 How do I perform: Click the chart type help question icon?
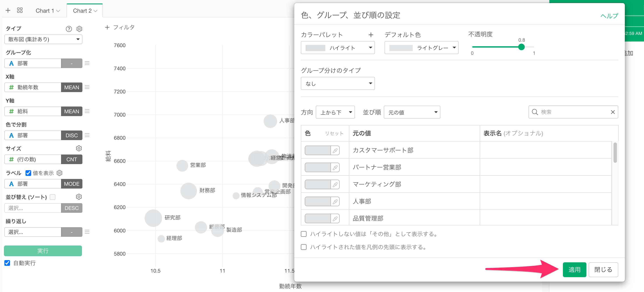[x=69, y=29]
